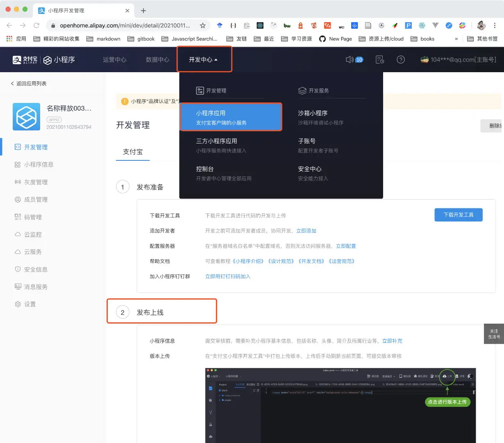The height and width of the screenshot is (443, 504).
Task: Click 立即用钉钉扫码加入 link
Action: (x=228, y=276)
